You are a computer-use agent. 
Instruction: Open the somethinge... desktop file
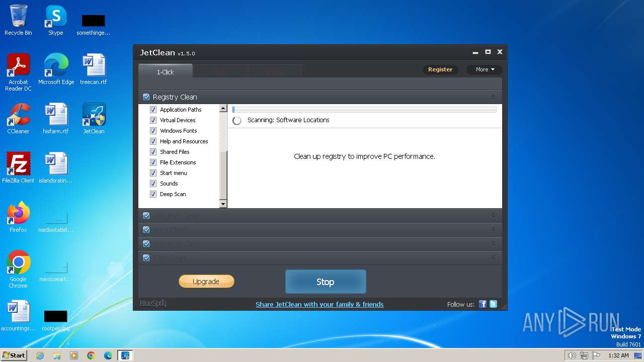(94, 24)
